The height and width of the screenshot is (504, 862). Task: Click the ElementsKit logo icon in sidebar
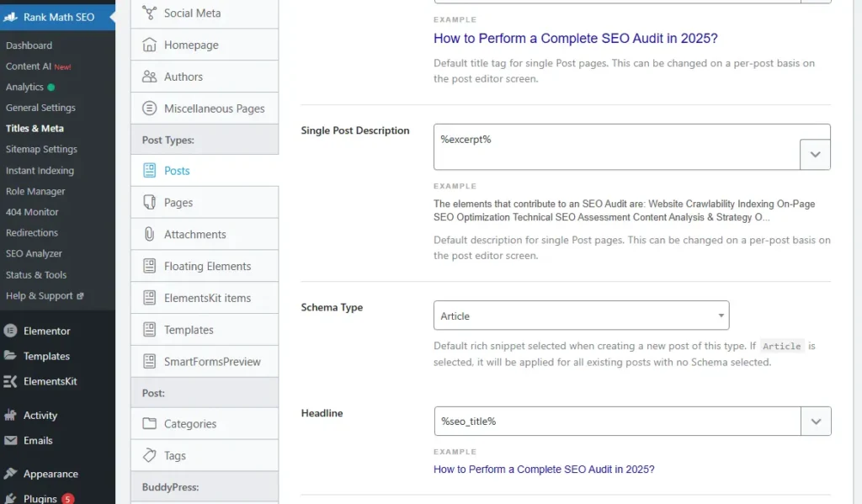10,381
